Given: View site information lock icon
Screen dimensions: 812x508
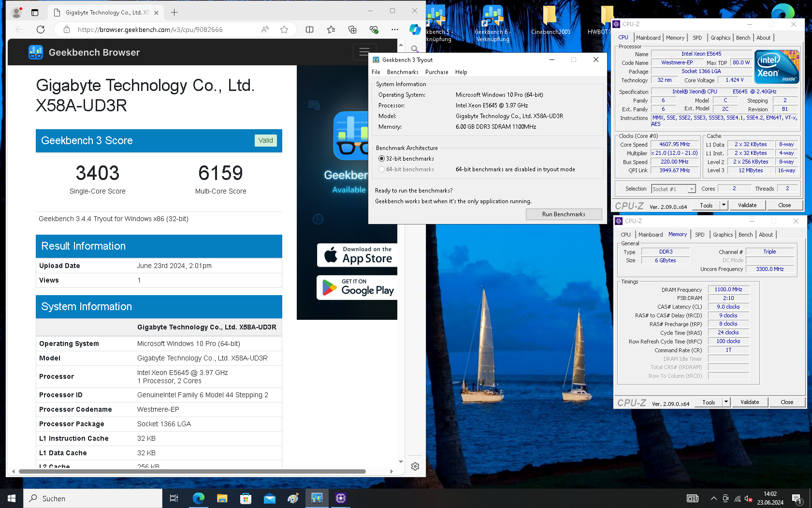Looking at the screenshot, I should pyautogui.click(x=66, y=30).
